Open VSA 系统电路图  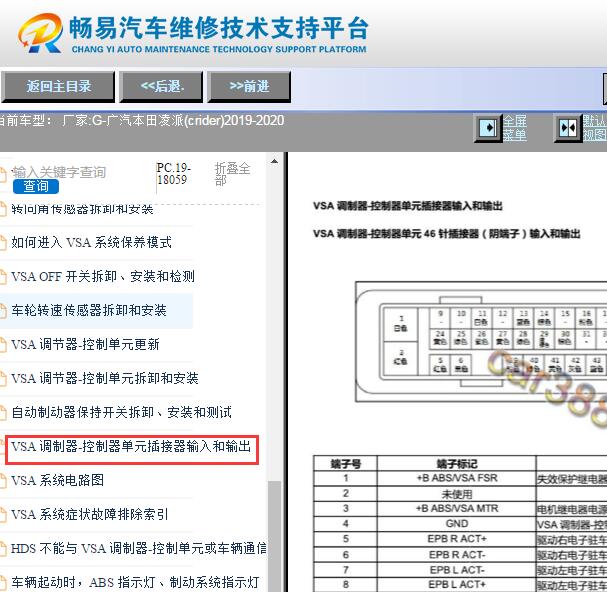[x=57, y=480]
